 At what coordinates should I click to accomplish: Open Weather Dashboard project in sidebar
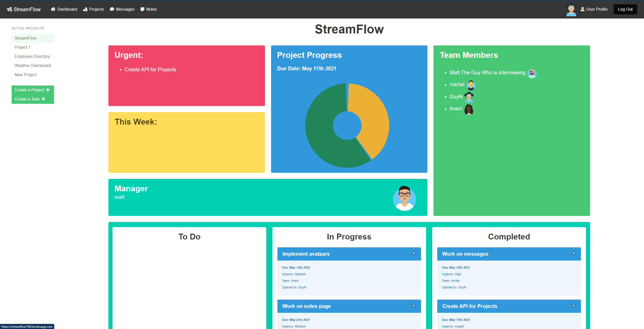[x=33, y=65]
